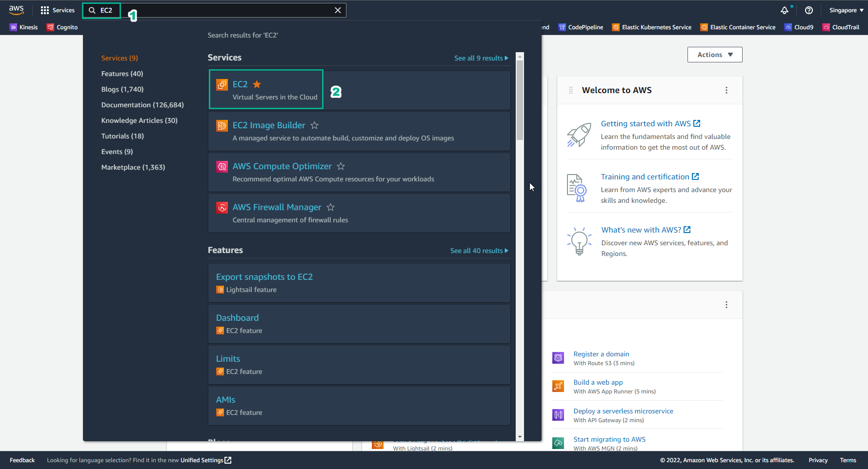Open Getting started with AWS link
868x469 pixels.
[651, 124]
